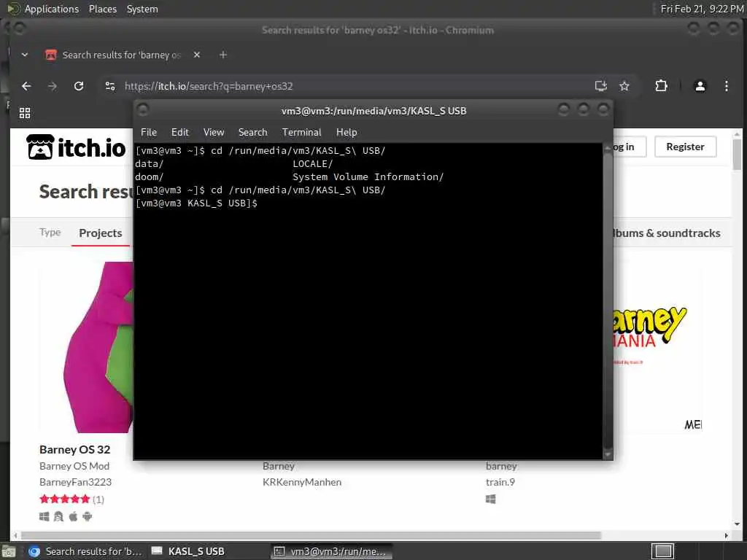
Task: Open the Applications menu in top panel
Action: coord(52,9)
